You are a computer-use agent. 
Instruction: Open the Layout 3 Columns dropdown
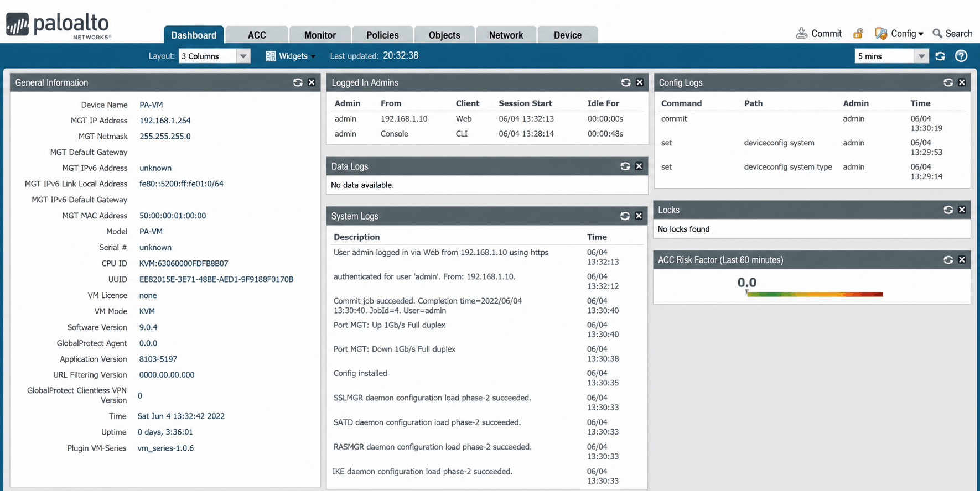coord(214,56)
